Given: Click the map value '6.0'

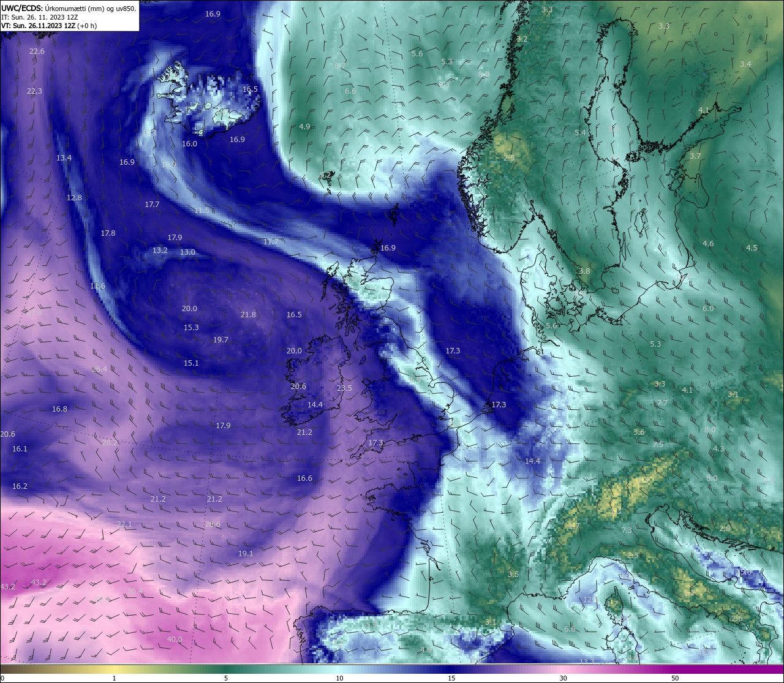Looking at the screenshot, I should 708,309.
